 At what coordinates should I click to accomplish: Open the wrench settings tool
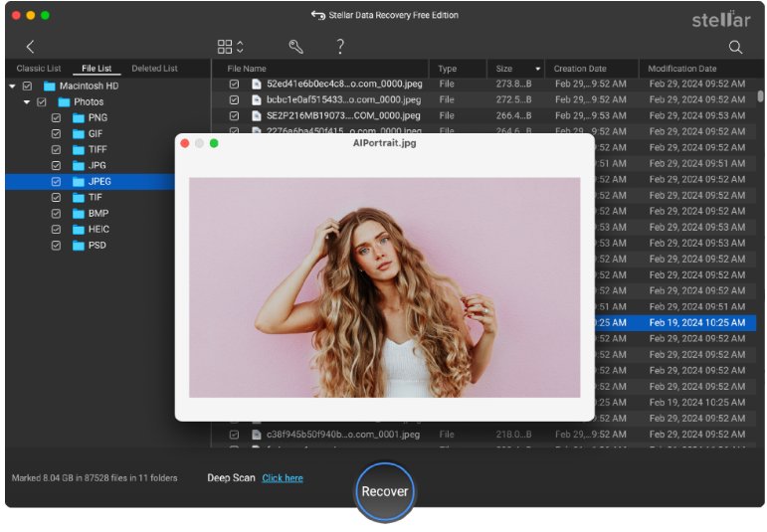(295, 47)
